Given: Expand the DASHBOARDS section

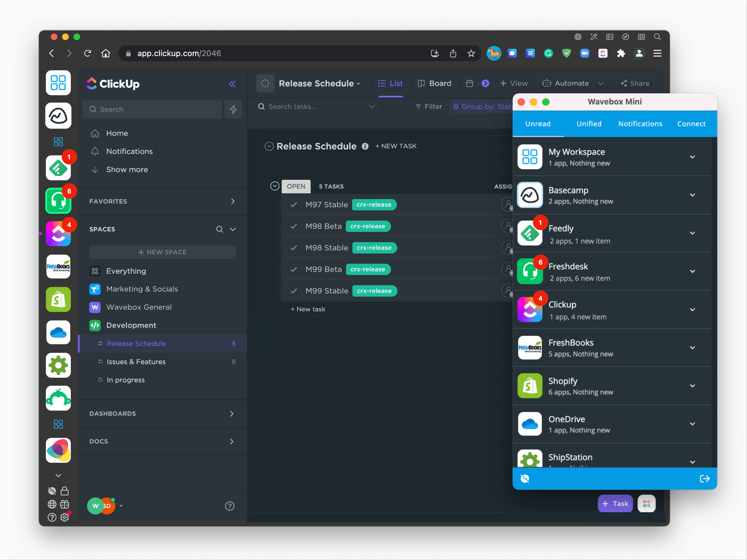Looking at the screenshot, I should [232, 413].
